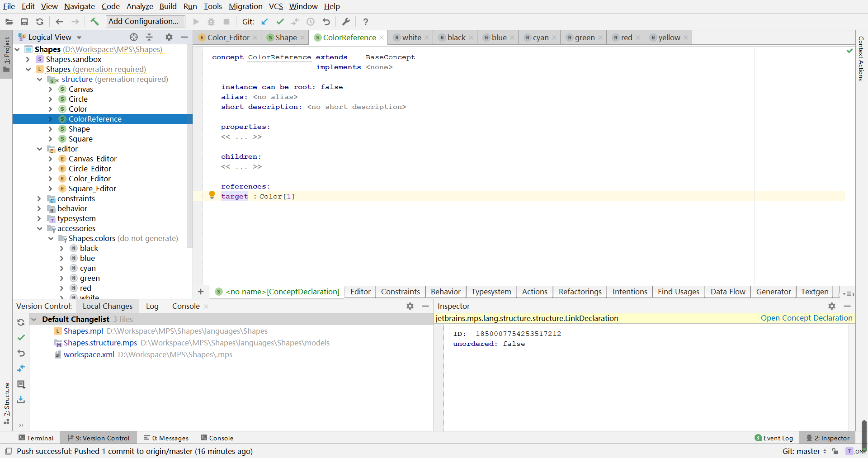Click the Open Concept Declaration link
This screenshot has width=868, height=458.
coord(806,318)
